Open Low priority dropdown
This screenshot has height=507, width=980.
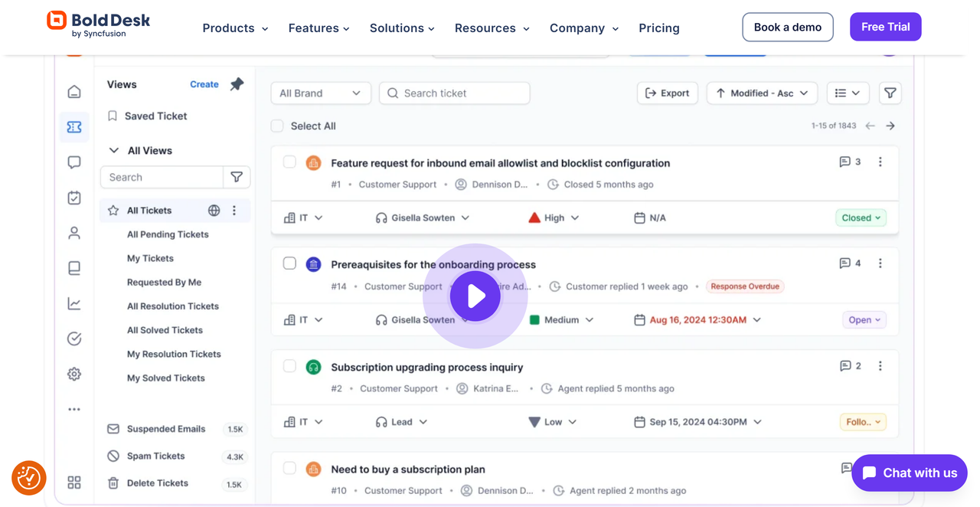click(553, 421)
